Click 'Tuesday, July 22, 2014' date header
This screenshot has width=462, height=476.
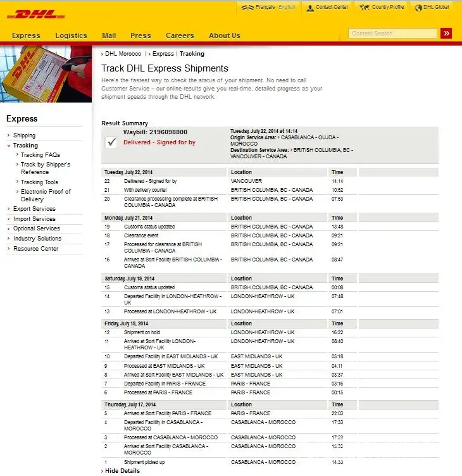coord(128,172)
